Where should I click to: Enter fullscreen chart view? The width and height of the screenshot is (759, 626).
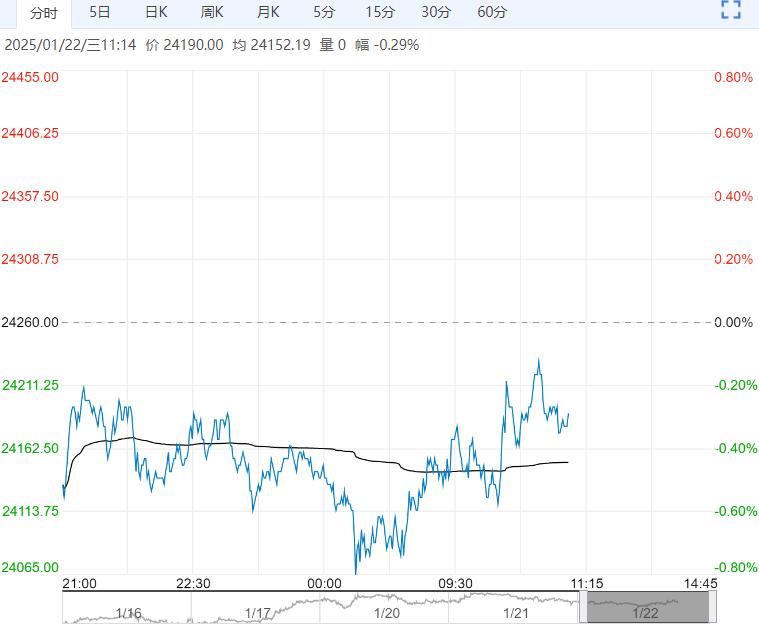[x=731, y=11]
